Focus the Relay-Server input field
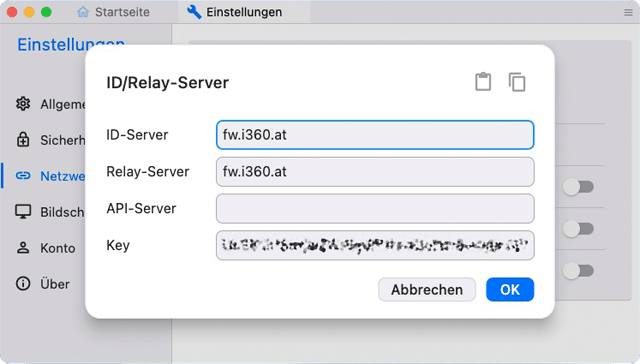Screen dimensions: 640x364 [x=375, y=171]
